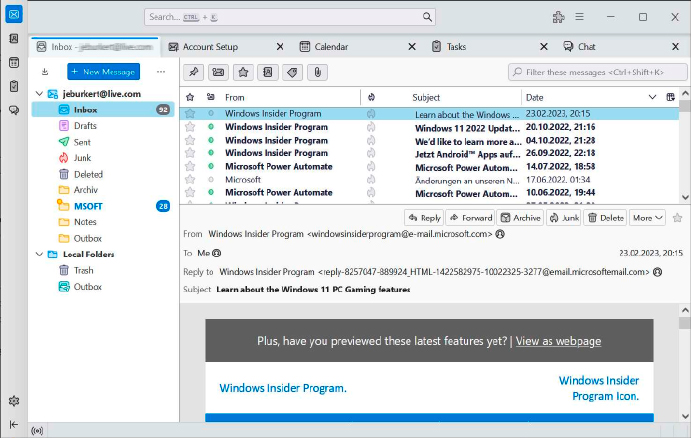Sort by read status column header
Image resolution: width=691 pixels, height=438 pixels.
point(211,97)
